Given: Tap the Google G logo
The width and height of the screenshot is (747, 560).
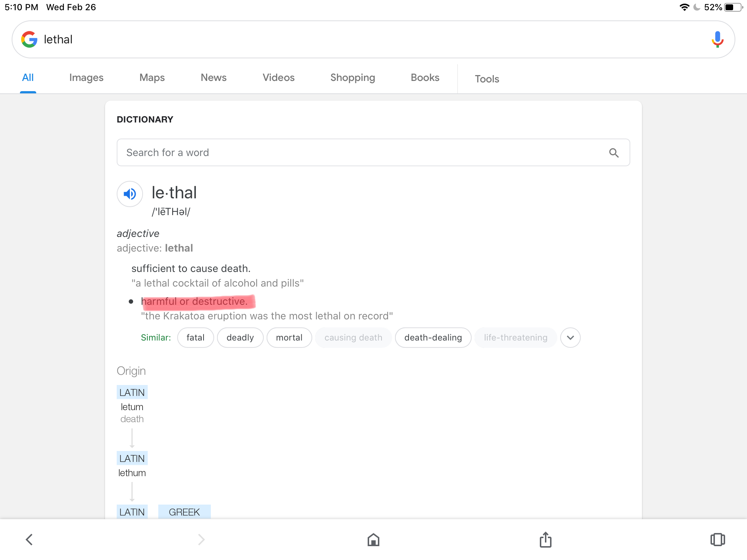Looking at the screenshot, I should click(x=29, y=39).
